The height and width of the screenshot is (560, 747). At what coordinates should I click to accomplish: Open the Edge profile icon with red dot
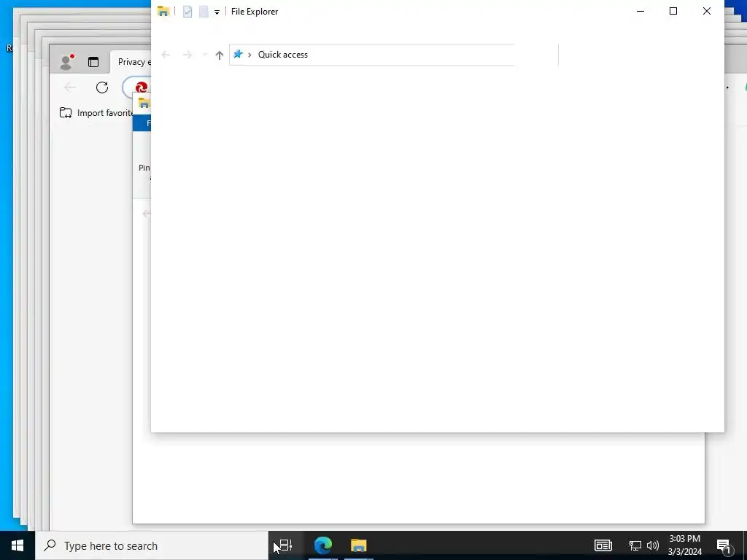(67, 62)
